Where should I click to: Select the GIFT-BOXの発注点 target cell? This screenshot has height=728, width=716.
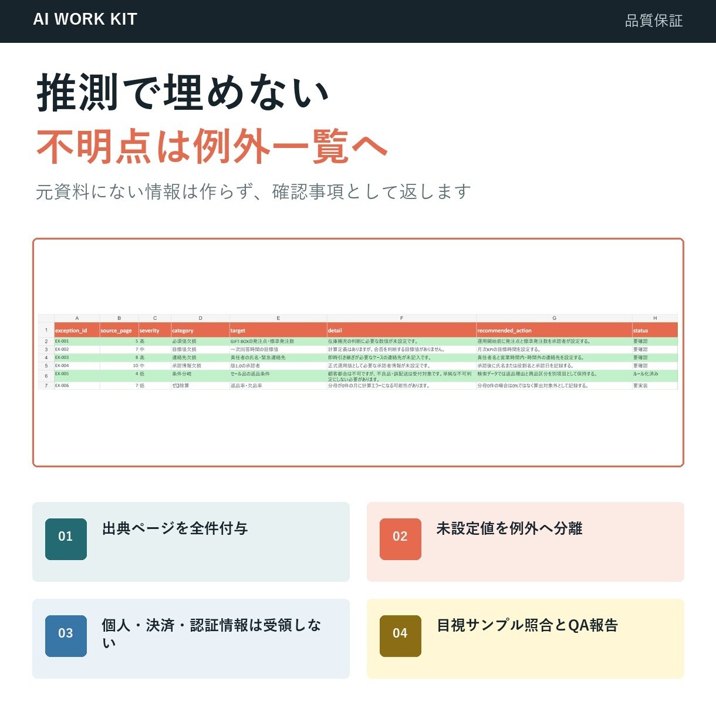click(x=278, y=341)
